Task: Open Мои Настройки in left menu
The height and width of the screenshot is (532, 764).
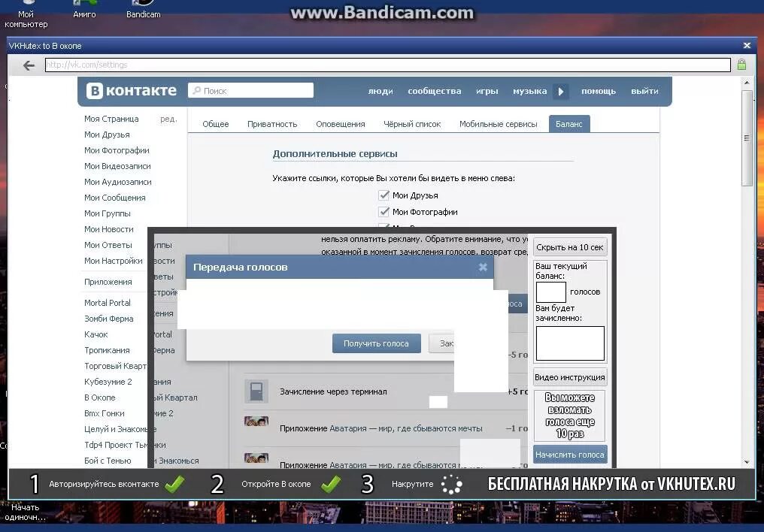Action: 114,261
